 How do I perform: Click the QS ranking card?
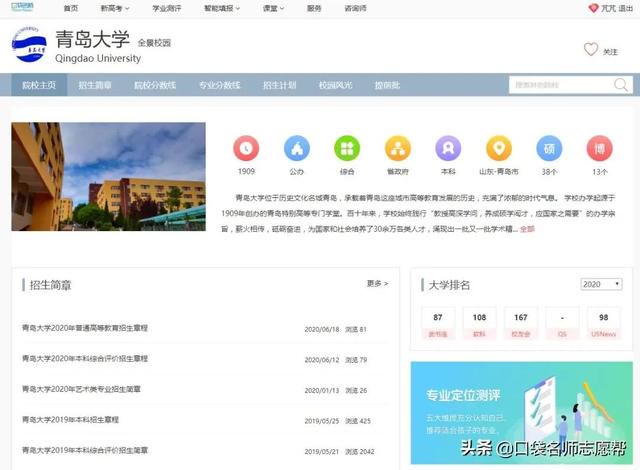tap(562, 324)
